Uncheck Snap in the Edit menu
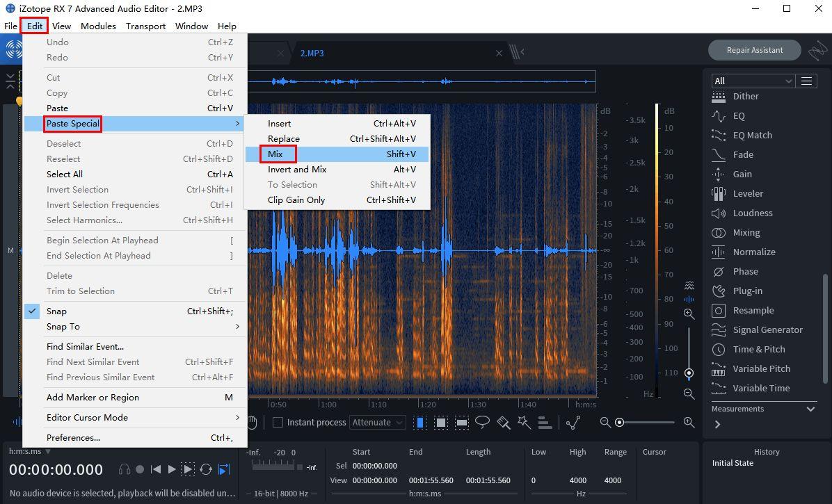 pyautogui.click(x=136, y=311)
